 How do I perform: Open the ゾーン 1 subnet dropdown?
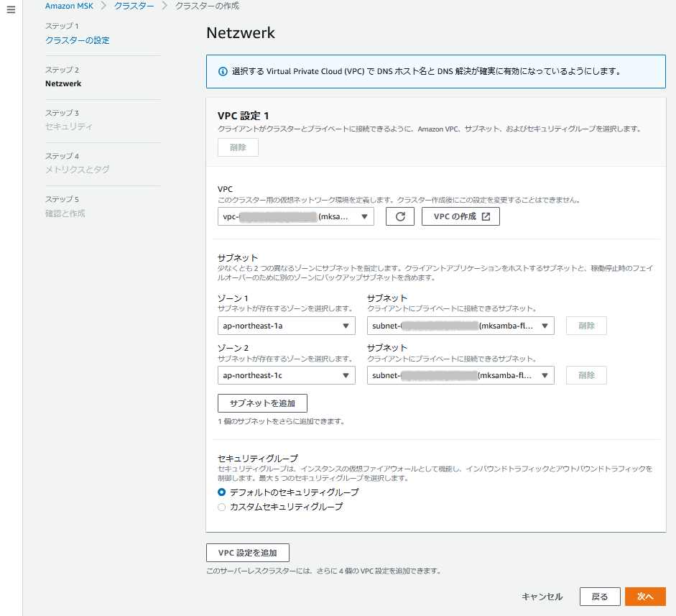460,326
